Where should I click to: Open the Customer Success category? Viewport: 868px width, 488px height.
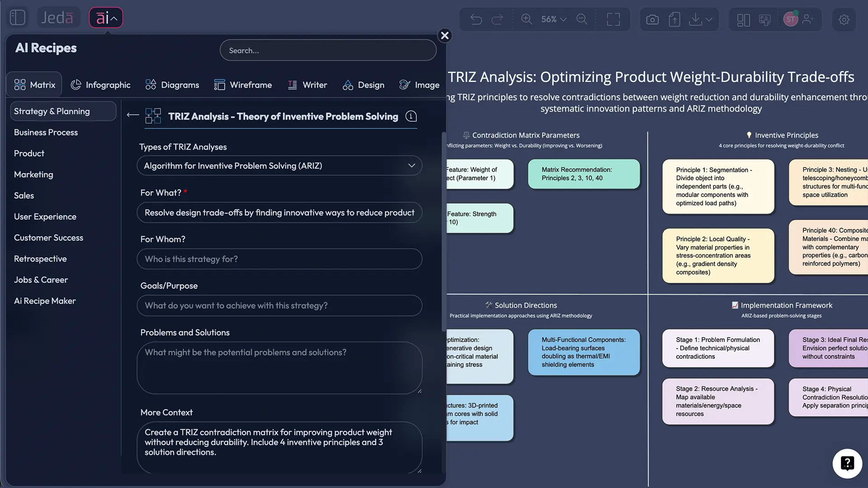[48, 238]
